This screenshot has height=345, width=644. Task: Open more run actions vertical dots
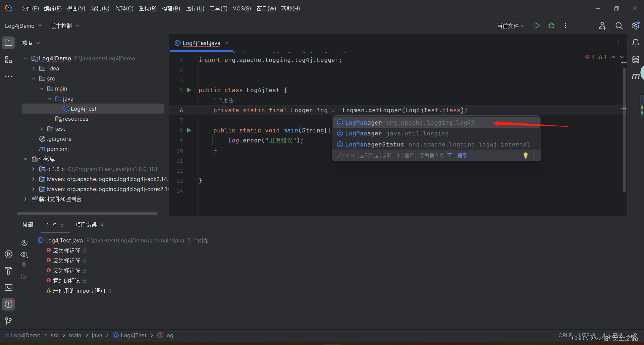coord(566,25)
